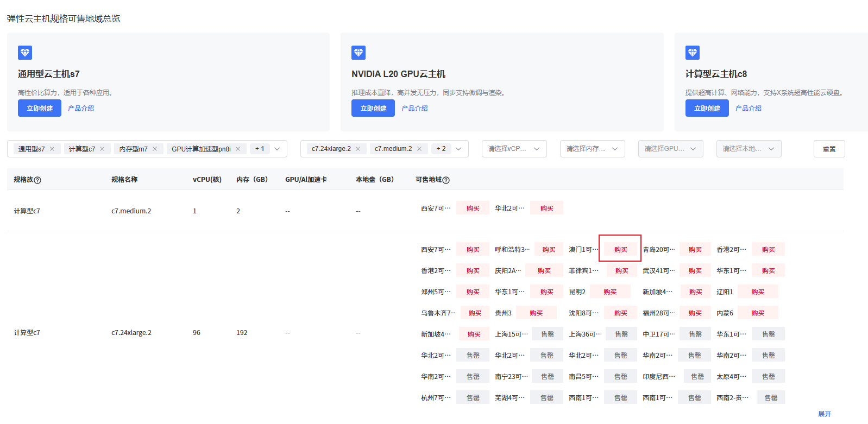Open the 请选择本地盘 dropdown

coord(749,149)
